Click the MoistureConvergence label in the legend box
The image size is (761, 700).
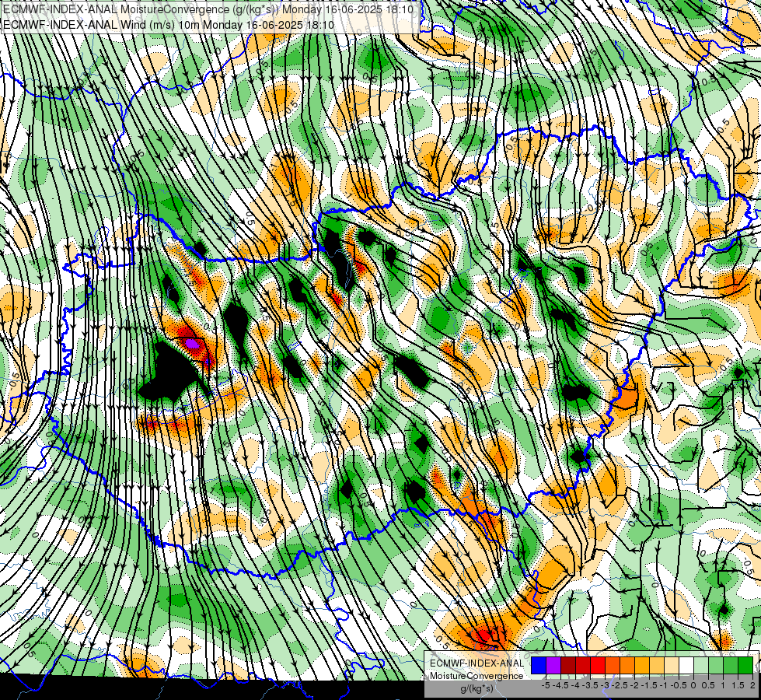coord(476,676)
